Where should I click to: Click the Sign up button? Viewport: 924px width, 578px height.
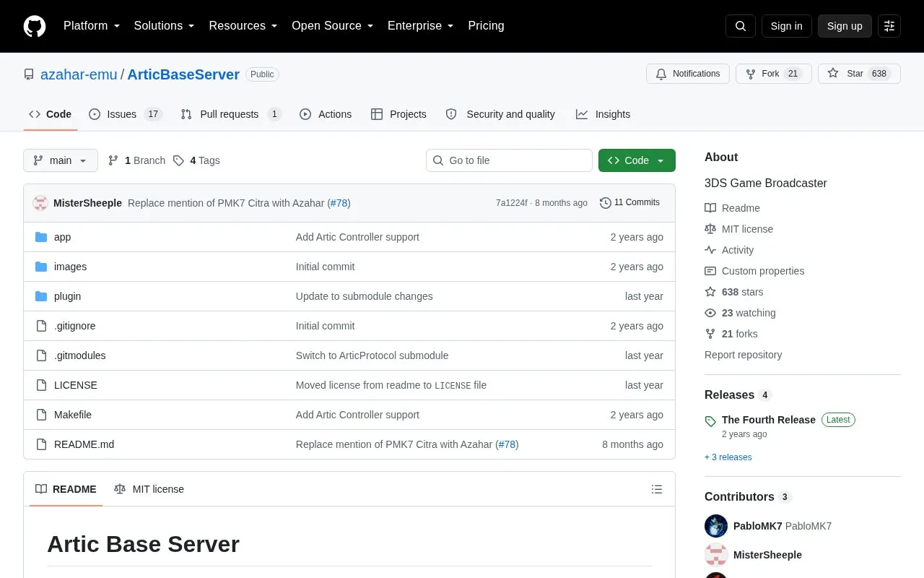[x=845, y=26]
